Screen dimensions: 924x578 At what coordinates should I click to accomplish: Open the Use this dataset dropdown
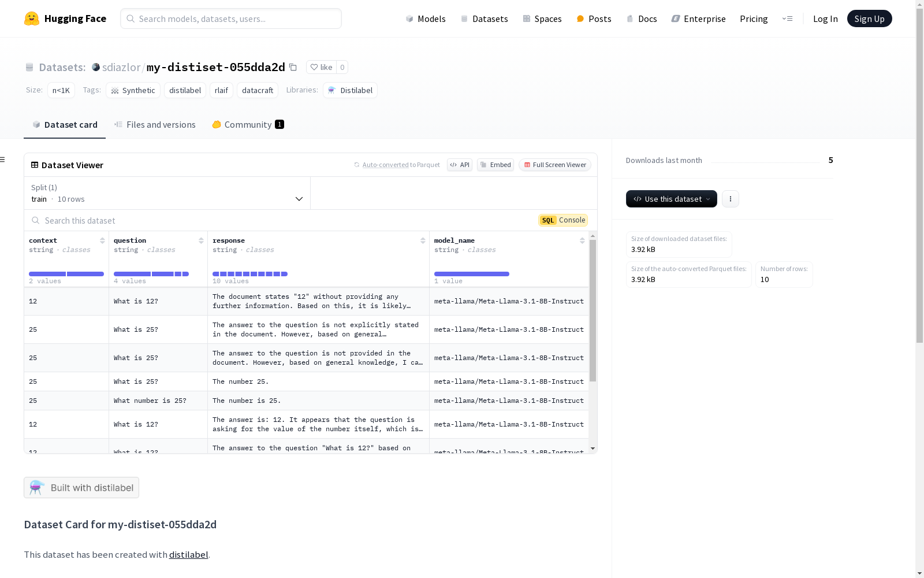coord(672,199)
